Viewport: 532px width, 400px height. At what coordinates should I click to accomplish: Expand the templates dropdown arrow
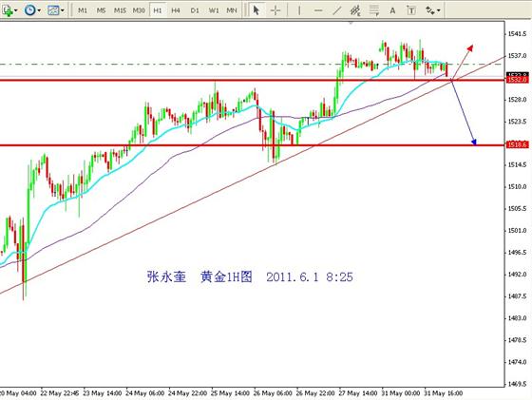63,10
